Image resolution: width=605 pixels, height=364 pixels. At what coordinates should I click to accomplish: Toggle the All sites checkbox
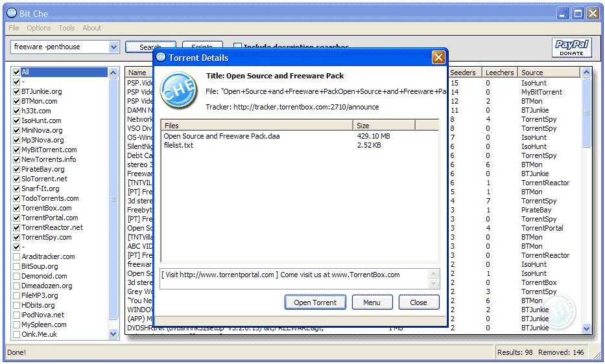(17, 72)
